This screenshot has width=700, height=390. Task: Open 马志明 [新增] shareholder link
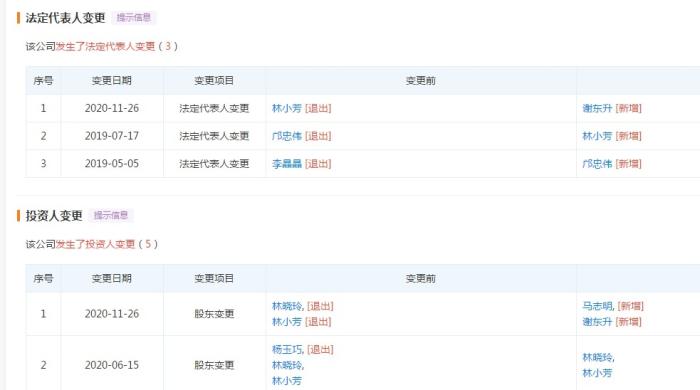coord(613,306)
